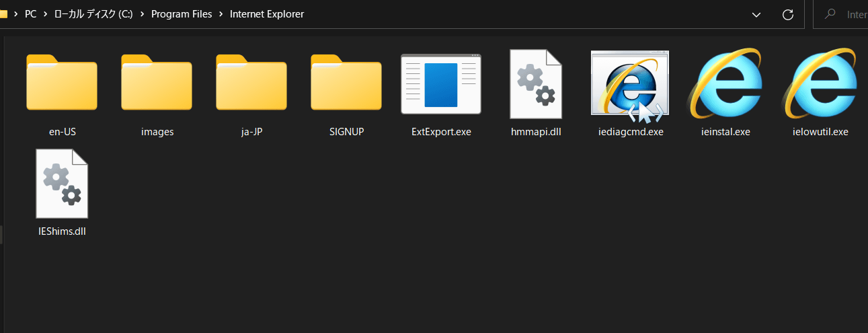Select the ExtExport.exe icon
This screenshot has height=333, width=868.
pyautogui.click(x=441, y=84)
